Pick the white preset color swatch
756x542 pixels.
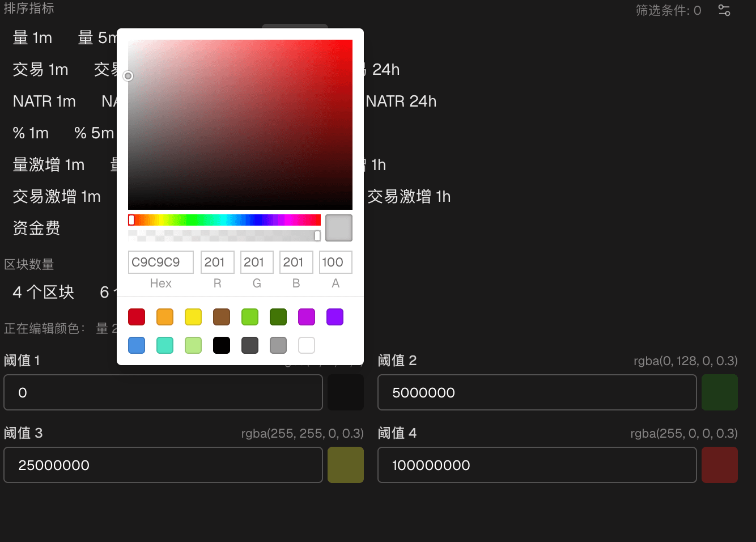[x=307, y=345]
